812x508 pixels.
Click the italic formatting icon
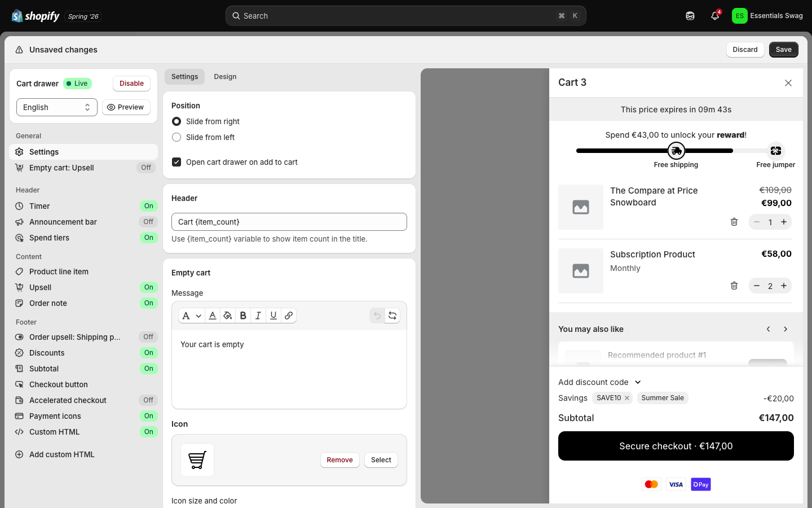pos(258,316)
